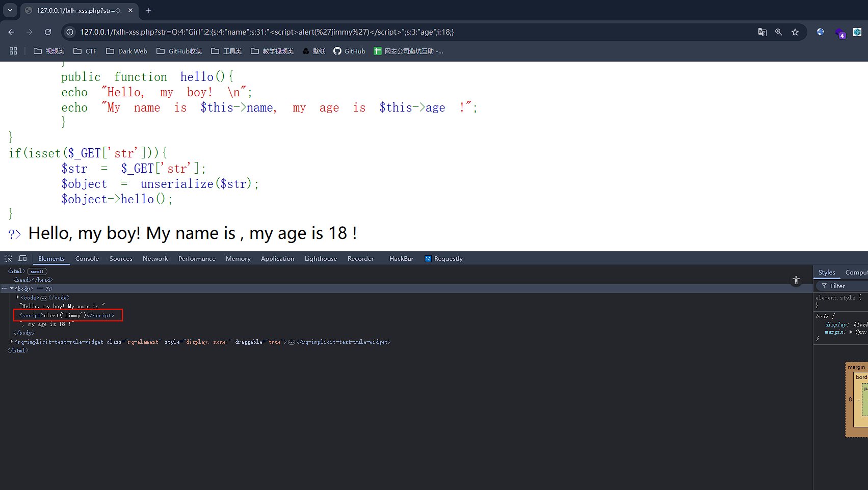Image resolution: width=868 pixels, height=490 pixels.
Task: Select the closing body tag line
Action: point(24,333)
